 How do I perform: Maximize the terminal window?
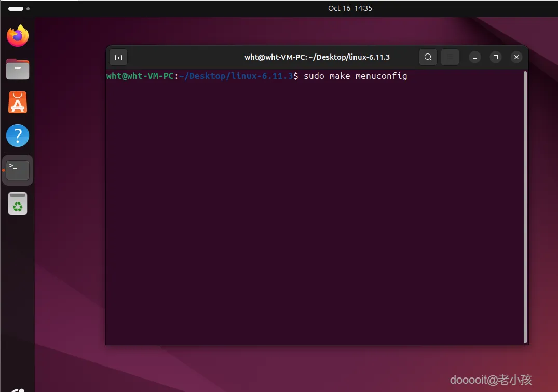495,57
